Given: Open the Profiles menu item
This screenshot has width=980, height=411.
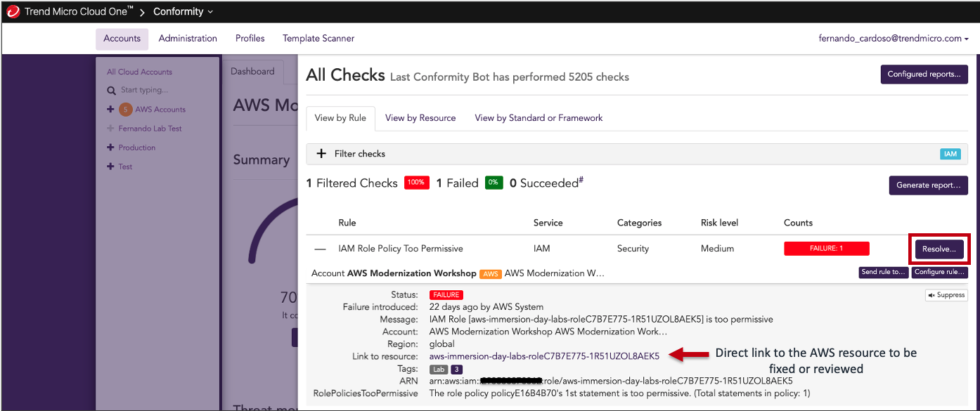Looking at the screenshot, I should click(x=250, y=39).
